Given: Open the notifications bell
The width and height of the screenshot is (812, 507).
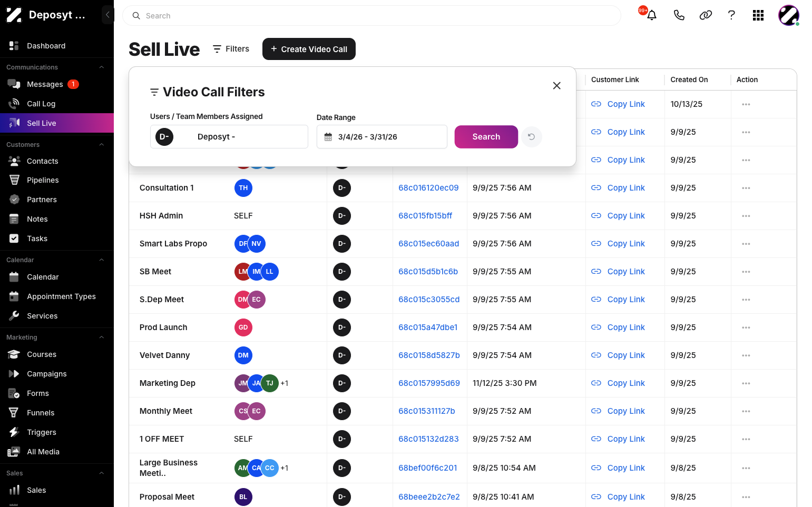Looking at the screenshot, I should pyautogui.click(x=652, y=15).
